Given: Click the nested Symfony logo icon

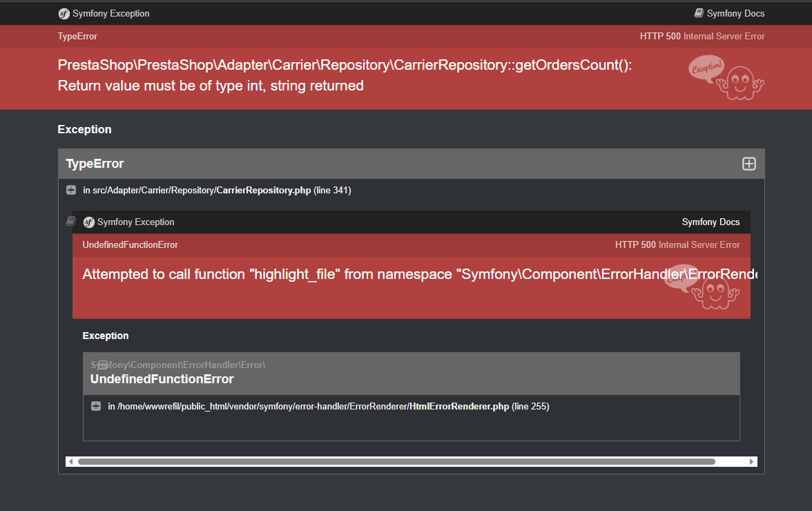Looking at the screenshot, I should tap(89, 222).
